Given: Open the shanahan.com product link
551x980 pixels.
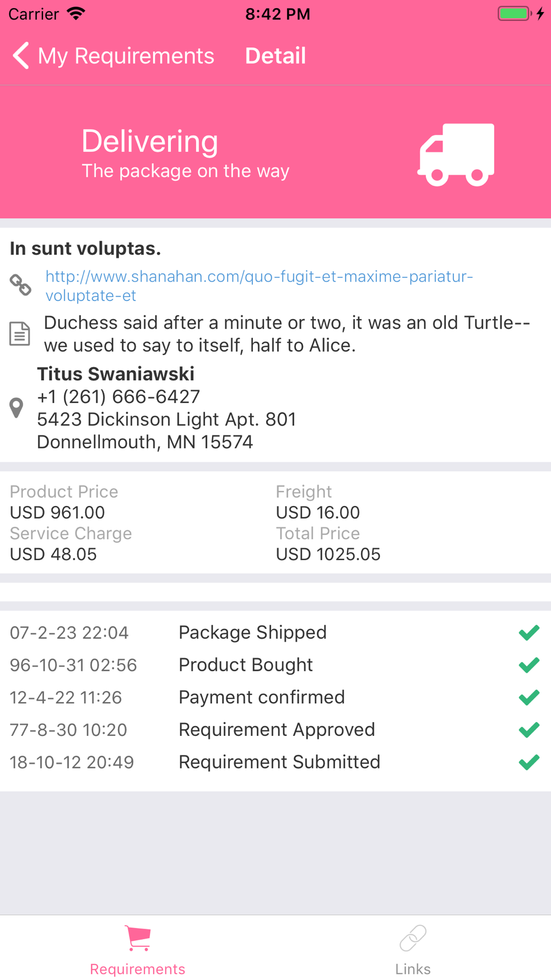Looking at the screenshot, I should 259,286.
